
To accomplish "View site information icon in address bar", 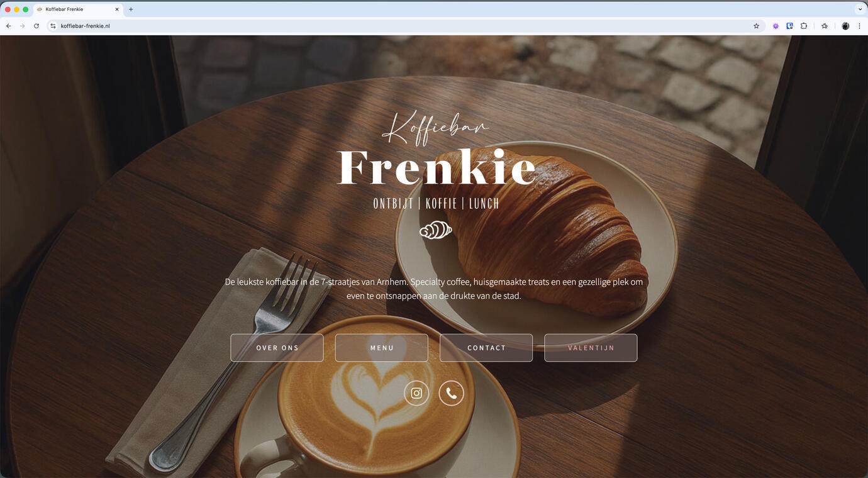I will tap(53, 26).
